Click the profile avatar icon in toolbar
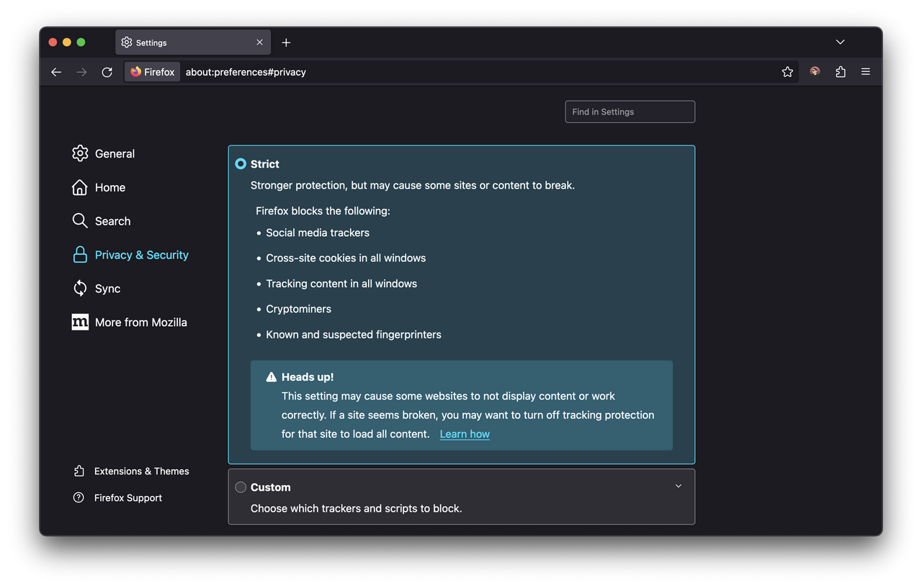The image size is (922, 588). [x=815, y=72]
